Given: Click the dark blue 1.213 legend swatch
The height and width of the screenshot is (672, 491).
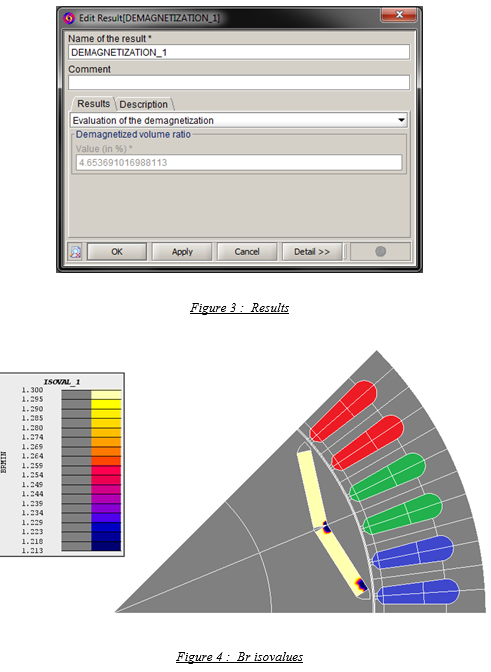Looking at the screenshot, I should pos(106,546).
